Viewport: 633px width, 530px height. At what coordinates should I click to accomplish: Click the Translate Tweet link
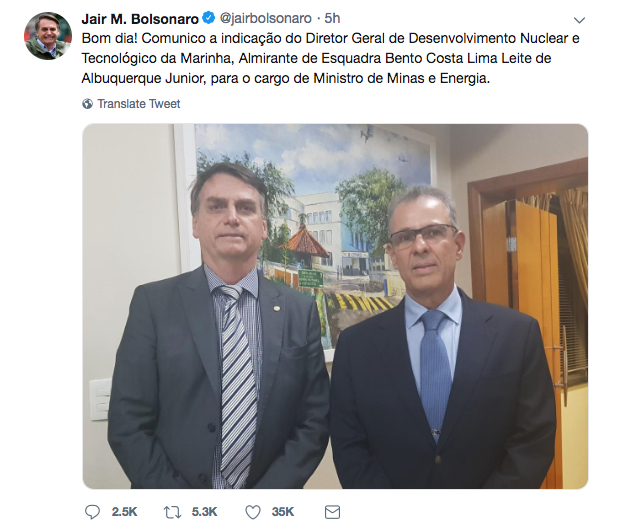tap(139, 104)
